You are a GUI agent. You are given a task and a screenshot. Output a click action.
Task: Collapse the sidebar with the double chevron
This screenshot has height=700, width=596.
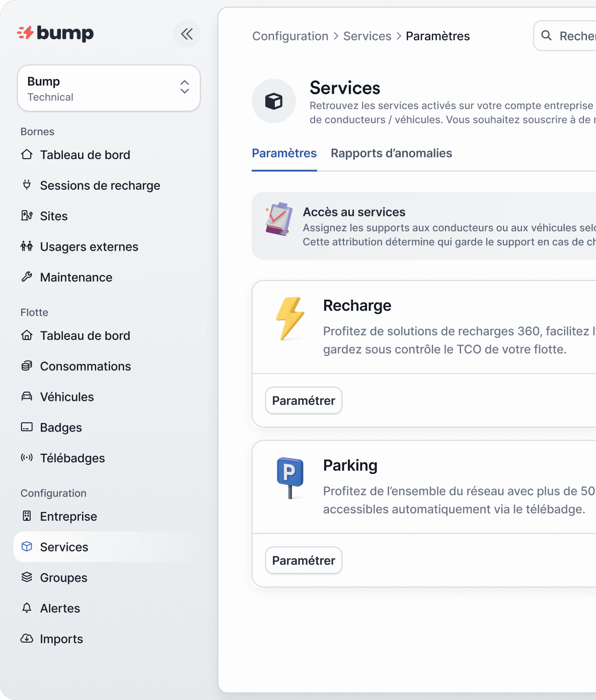pyautogui.click(x=187, y=34)
